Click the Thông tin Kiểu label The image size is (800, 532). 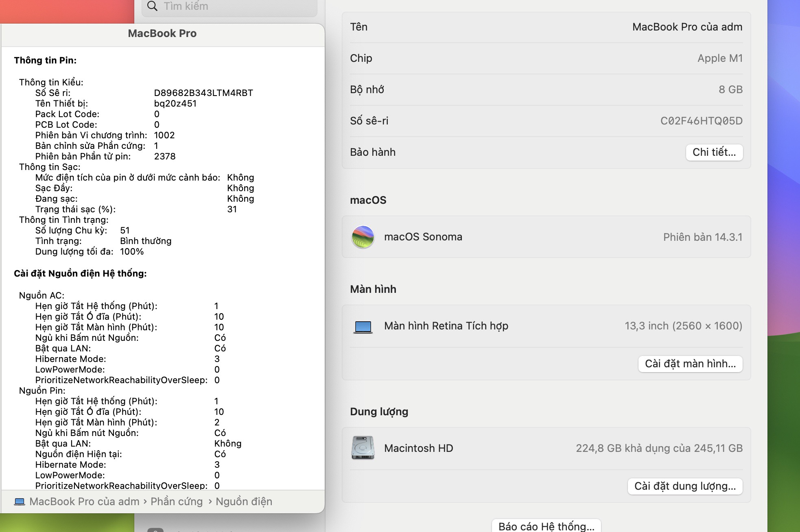(x=51, y=82)
